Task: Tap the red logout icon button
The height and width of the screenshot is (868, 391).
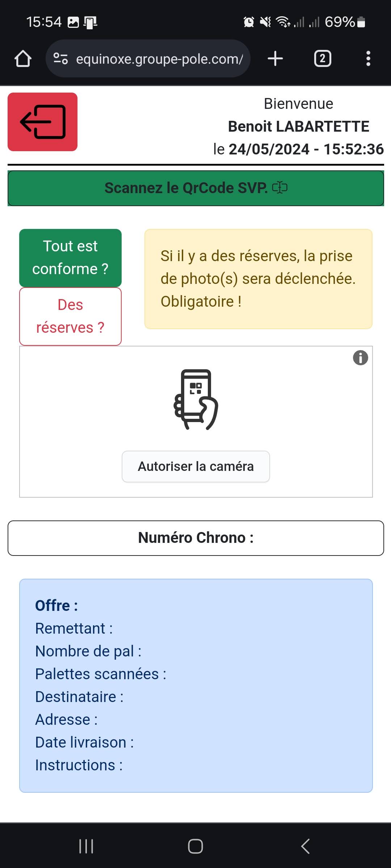Action: (42, 122)
